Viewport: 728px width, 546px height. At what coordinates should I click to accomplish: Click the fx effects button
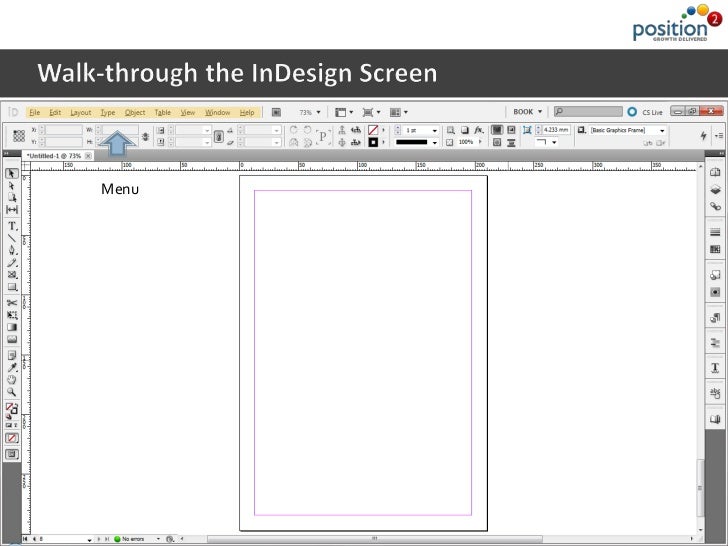coord(480,130)
